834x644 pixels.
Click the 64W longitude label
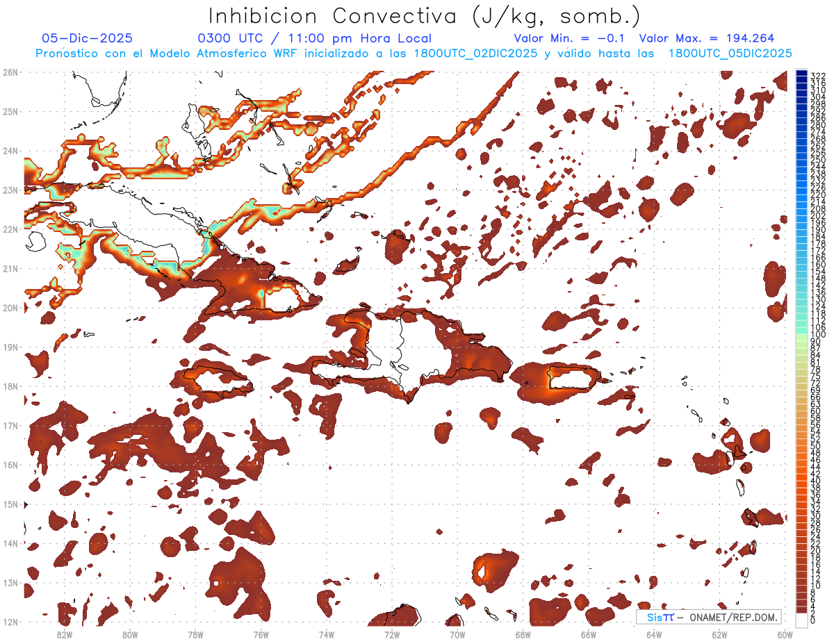pos(654,634)
